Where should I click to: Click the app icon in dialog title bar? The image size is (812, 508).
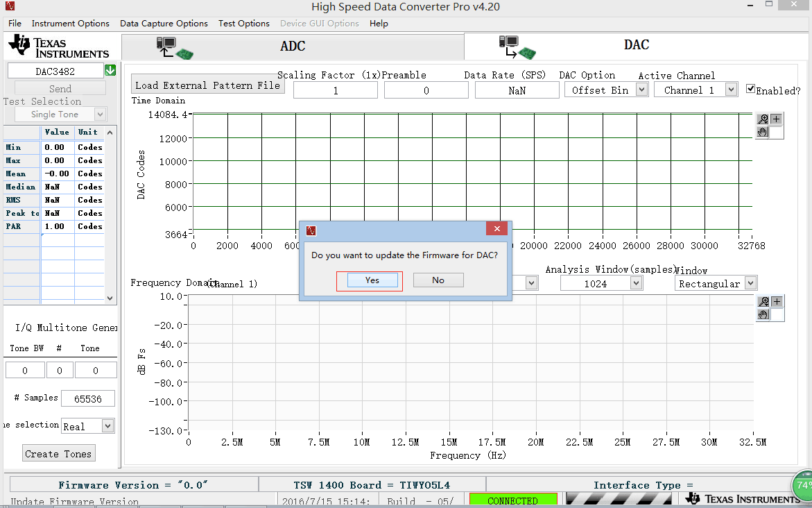tap(311, 230)
